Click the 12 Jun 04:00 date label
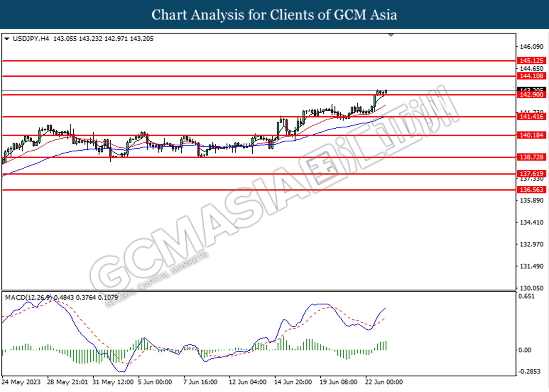Viewport: 549px width, 392px height. pyautogui.click(x=248, y=382)
